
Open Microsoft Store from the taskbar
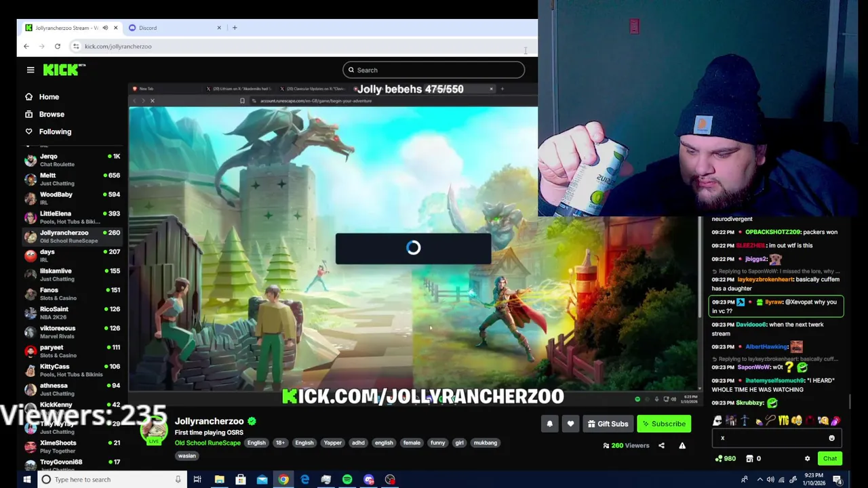[x=241, y=479]
